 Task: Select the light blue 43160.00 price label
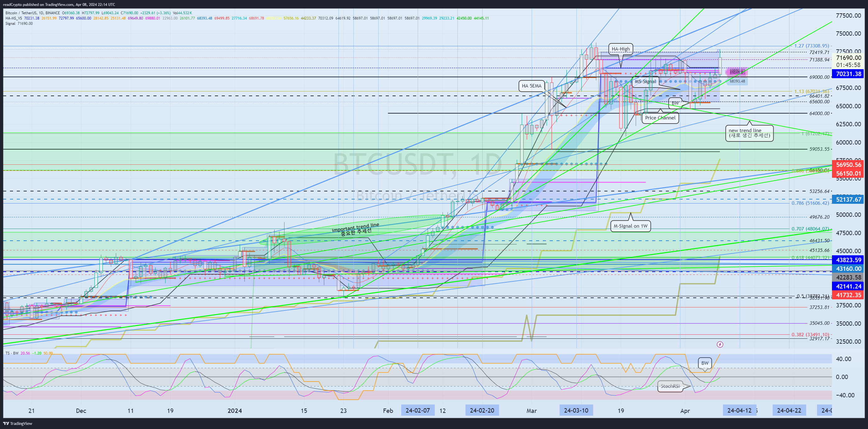pos(848,269)
